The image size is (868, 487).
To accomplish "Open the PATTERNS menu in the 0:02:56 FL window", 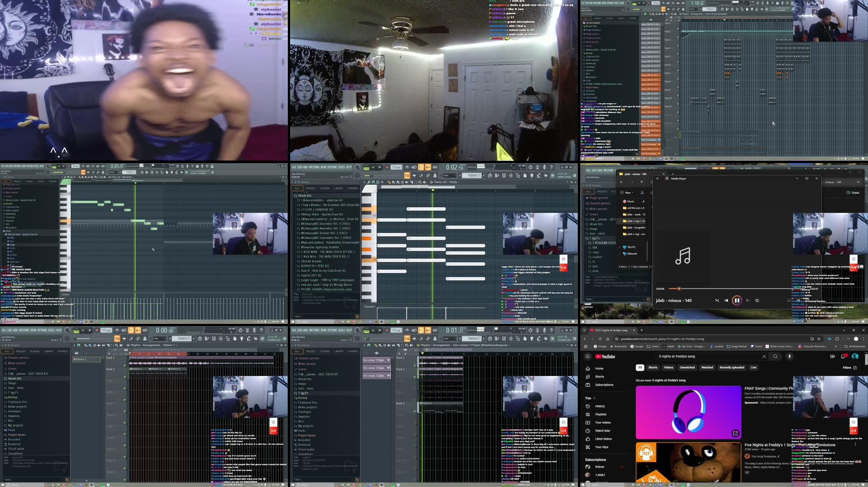I will pyautogui.click(x=314, y=167).
